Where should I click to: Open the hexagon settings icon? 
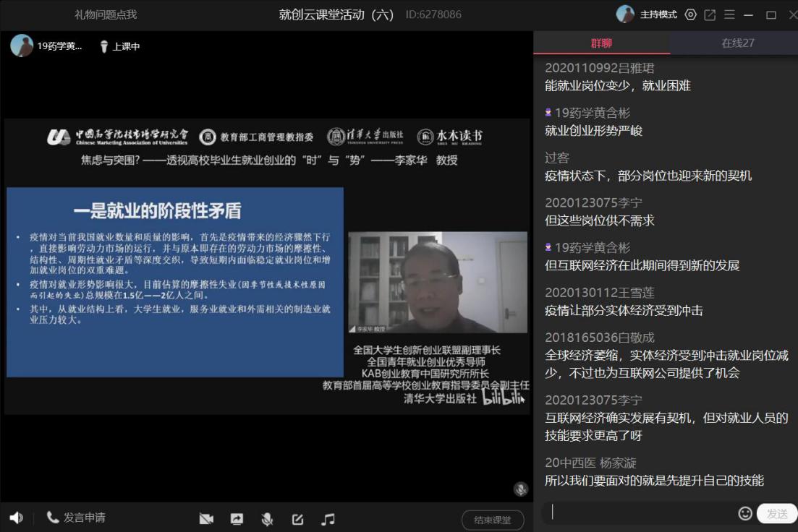690,14
